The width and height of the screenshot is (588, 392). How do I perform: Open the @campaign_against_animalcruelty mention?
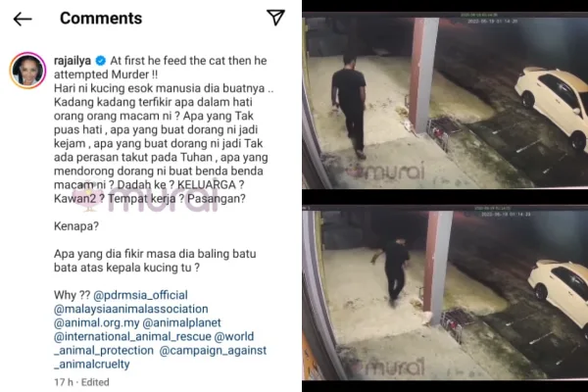(160, 358)
